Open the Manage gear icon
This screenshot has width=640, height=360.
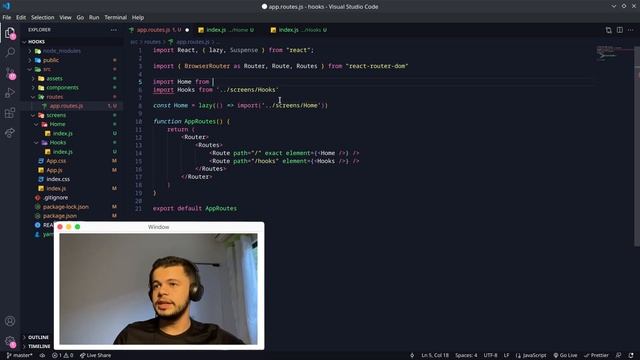pos(10,341)
